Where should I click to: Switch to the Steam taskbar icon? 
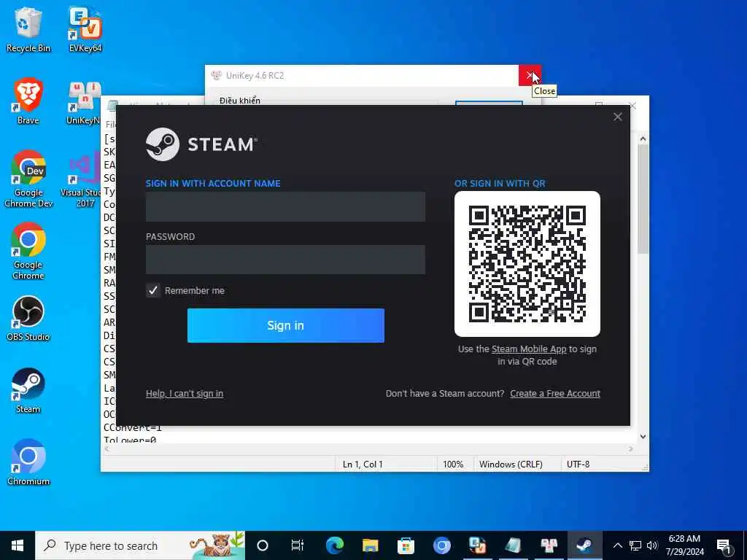click(x=584, y=545)
